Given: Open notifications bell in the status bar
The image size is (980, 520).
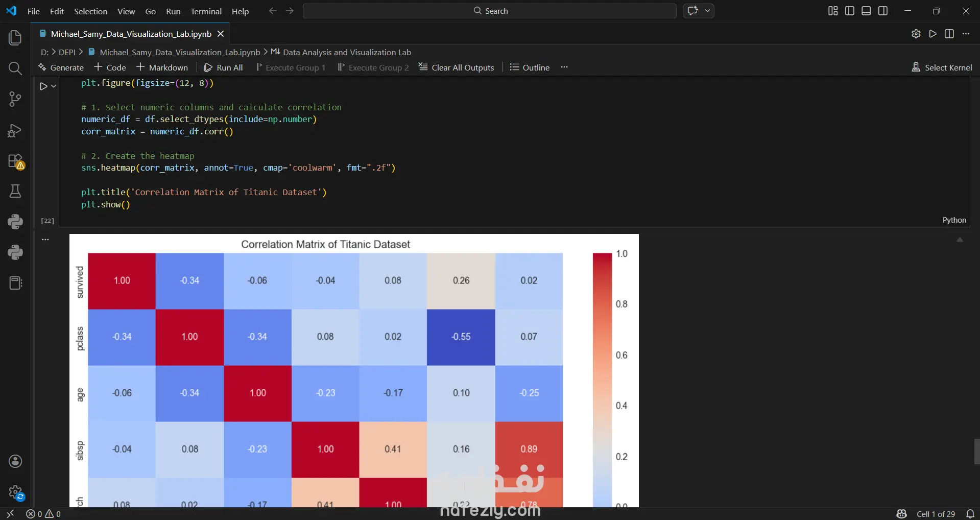Looking at the screenshot, I should (970, 514).
